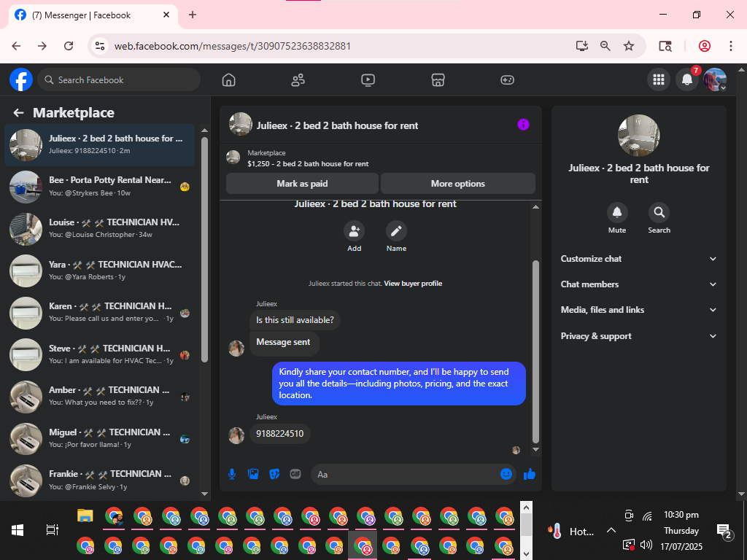
Task: Open the Marketplace storefront icon
Action: (438, 80)
